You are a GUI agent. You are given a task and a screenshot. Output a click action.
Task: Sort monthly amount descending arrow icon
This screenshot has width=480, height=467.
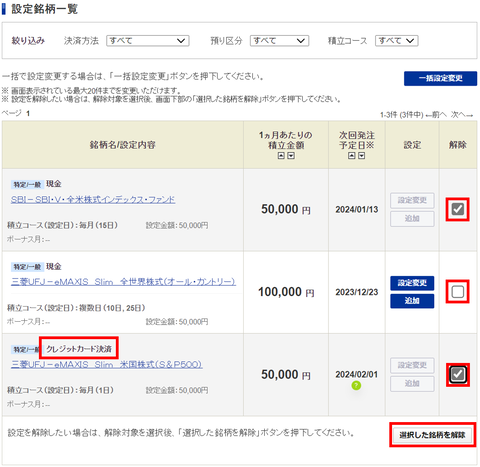coord(291,156)
